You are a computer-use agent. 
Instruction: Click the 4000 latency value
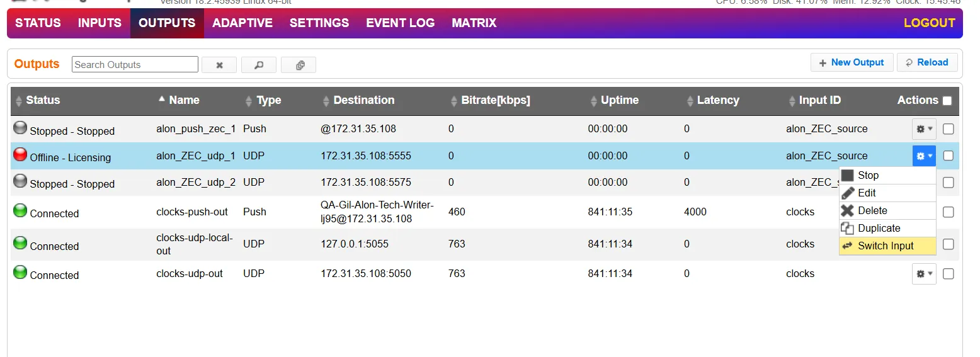pyautogui.click(x=695, y=212)
